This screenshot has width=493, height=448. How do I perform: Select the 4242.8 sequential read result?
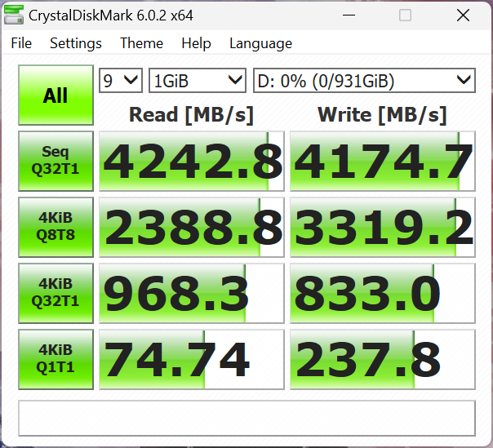coord(191,161)
